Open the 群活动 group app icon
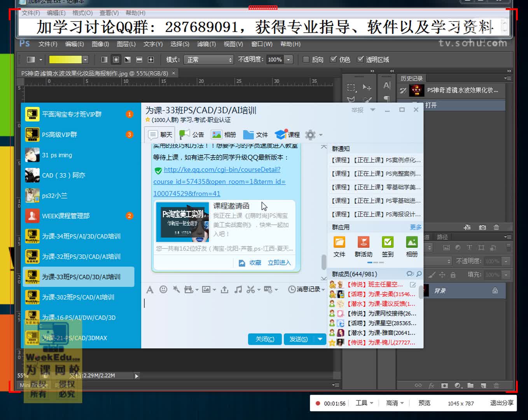528x420 pixels. (x=364, y=242)
